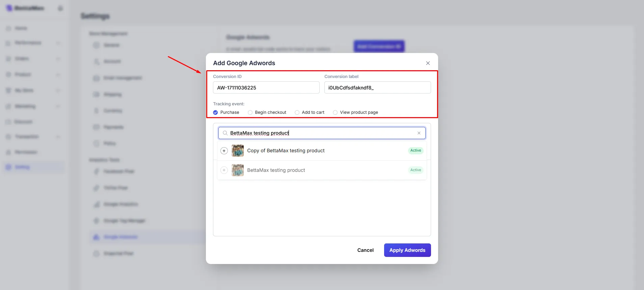Select the Purchase tracking event
The width and height of the screenshot is (644, 290).
tap(215, 112)
